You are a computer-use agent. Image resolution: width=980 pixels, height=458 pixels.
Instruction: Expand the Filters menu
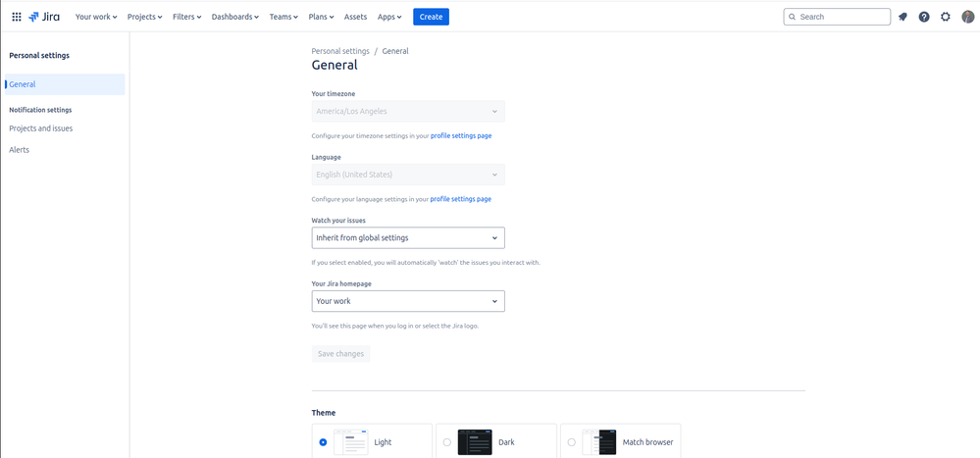click(186, 17)
